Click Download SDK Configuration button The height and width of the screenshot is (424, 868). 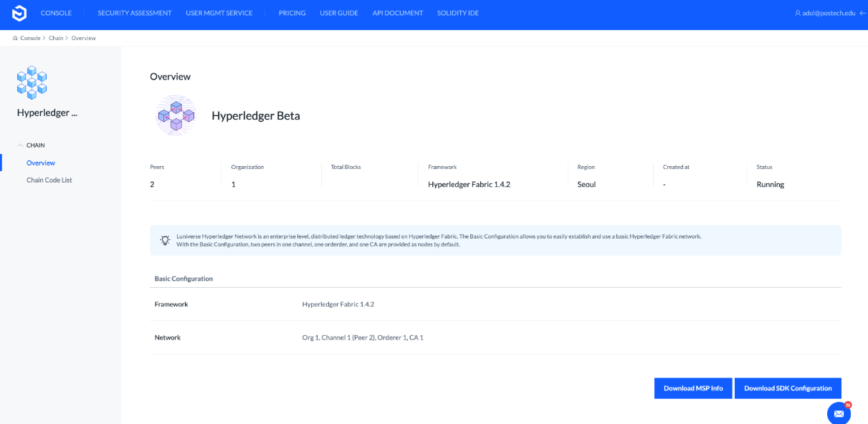pyautogui.click(x=788, y=388)
